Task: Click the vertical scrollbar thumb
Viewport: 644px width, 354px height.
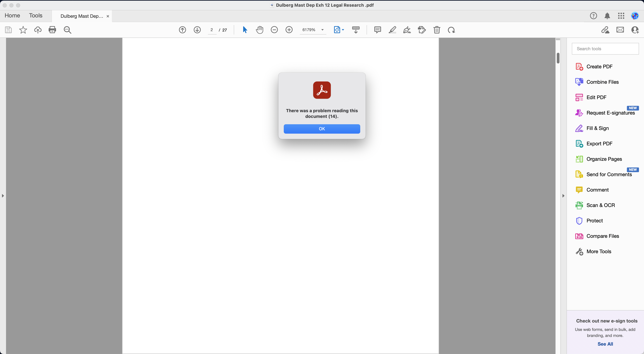Action: 558,58
